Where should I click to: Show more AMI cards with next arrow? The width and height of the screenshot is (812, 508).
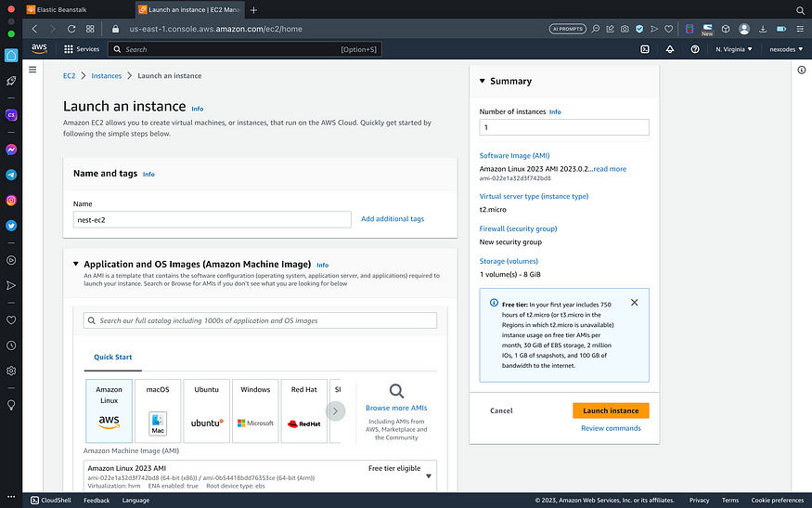(335, 411)
